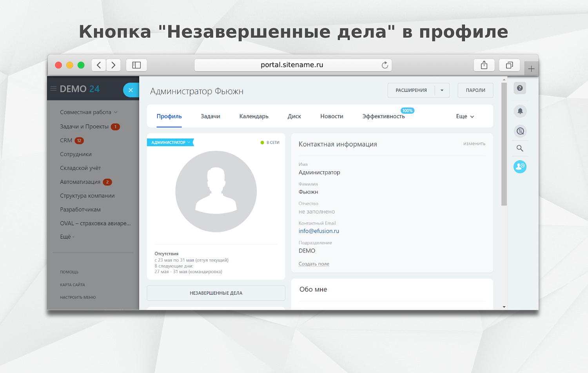This screenshot has height=373, width=588.
Task: Open the blue working-time profile icon
Action: (520, 167)
